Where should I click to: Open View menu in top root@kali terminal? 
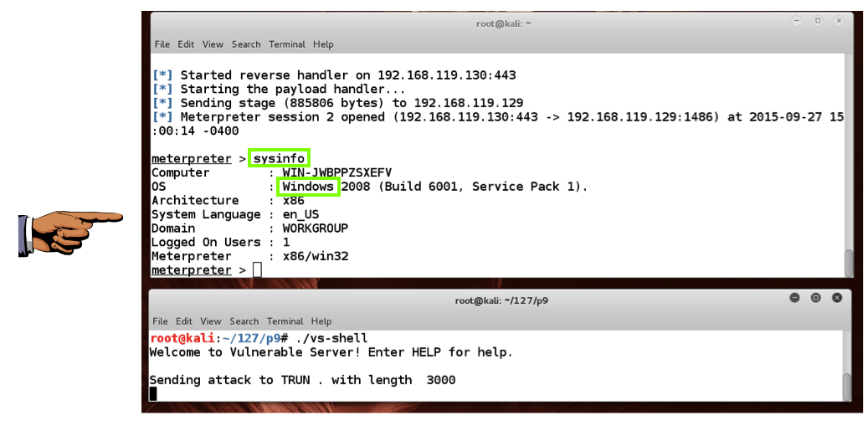tap(213, 44)
